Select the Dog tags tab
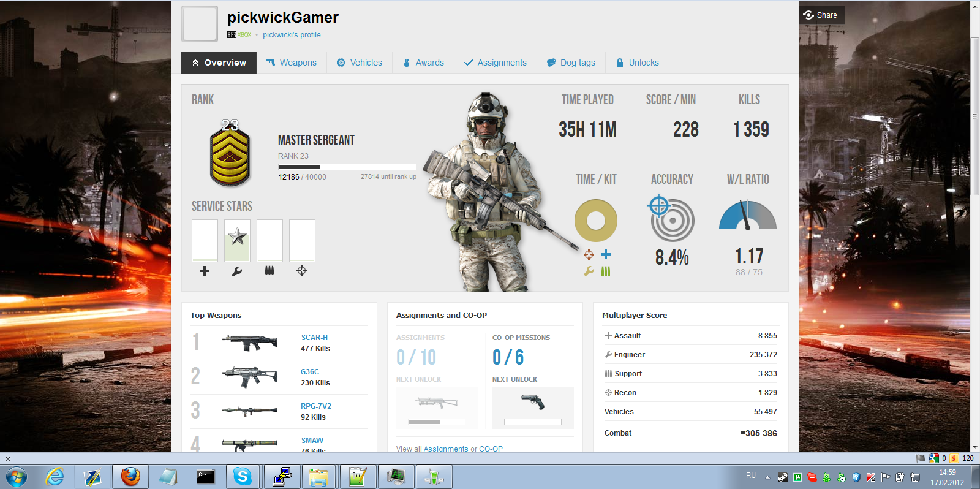980x489 pixels. coord(571,63)
